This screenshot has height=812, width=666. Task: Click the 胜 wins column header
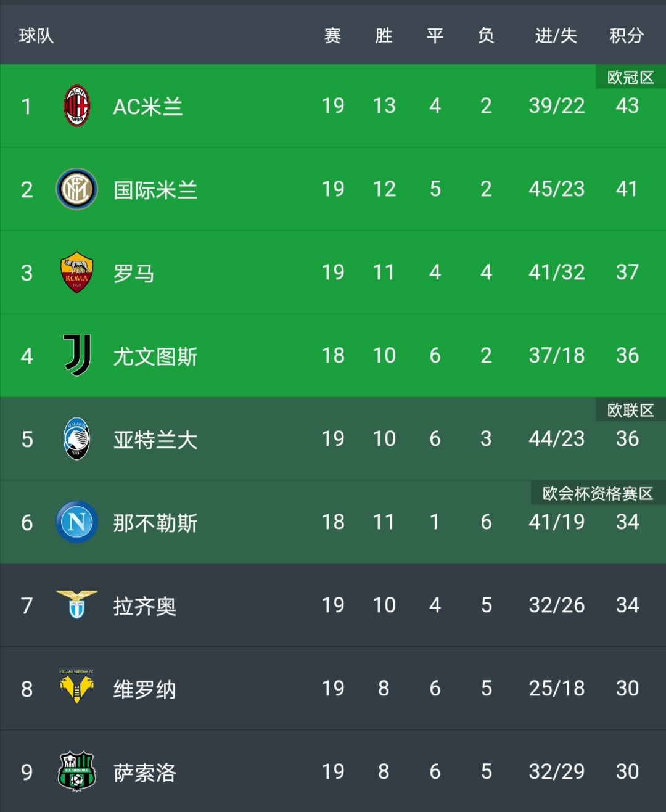(x=384, y=36)
